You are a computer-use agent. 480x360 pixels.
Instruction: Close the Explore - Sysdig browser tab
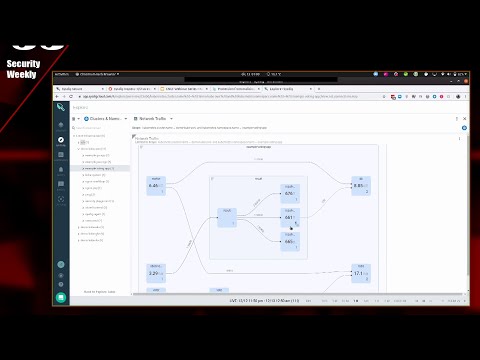311,89
